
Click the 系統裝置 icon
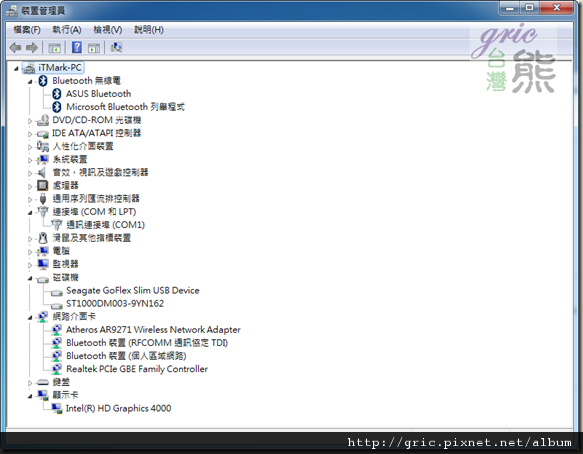(43, 160)
